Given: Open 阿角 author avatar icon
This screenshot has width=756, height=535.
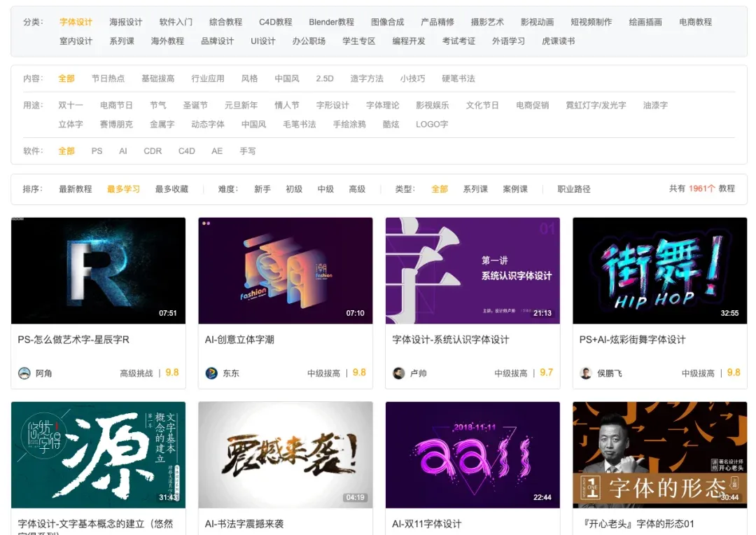Looking at the screenshot, I should pos(24,373).
